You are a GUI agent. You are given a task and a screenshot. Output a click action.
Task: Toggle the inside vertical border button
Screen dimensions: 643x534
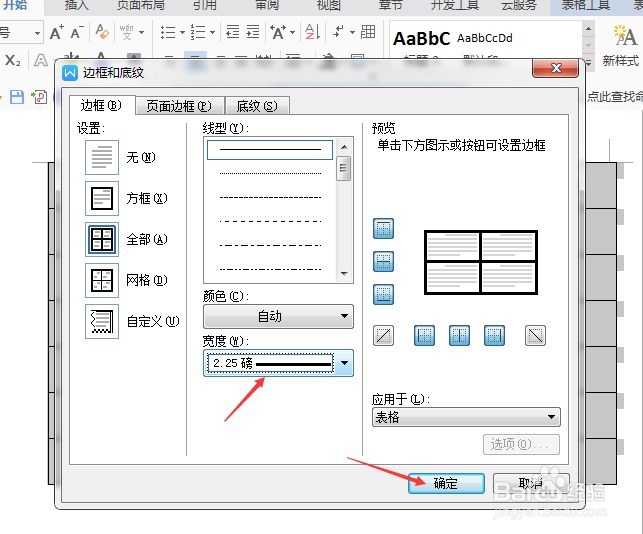pyautogui.click(x=459, y=335)
